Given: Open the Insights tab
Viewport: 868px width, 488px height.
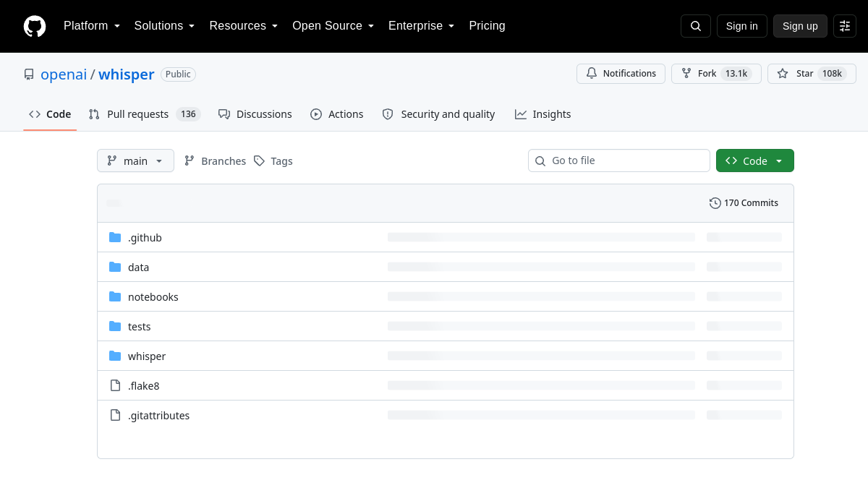Looking at the screenshot, I should (x=543, y=114).
